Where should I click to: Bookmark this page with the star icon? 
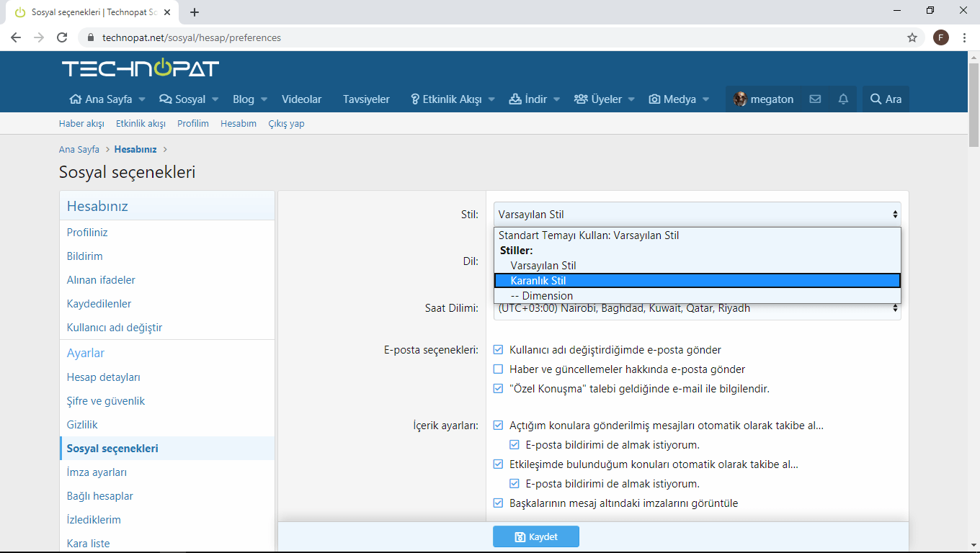912,37
